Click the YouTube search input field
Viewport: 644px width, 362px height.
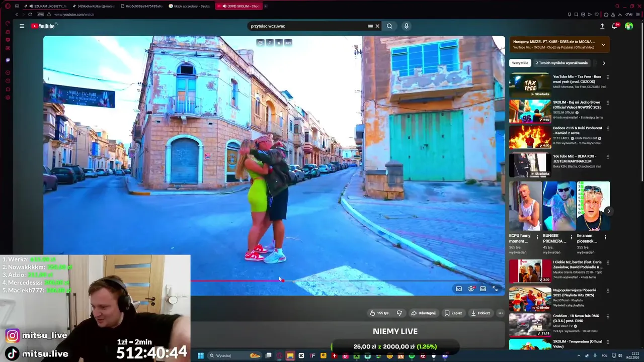308,26
